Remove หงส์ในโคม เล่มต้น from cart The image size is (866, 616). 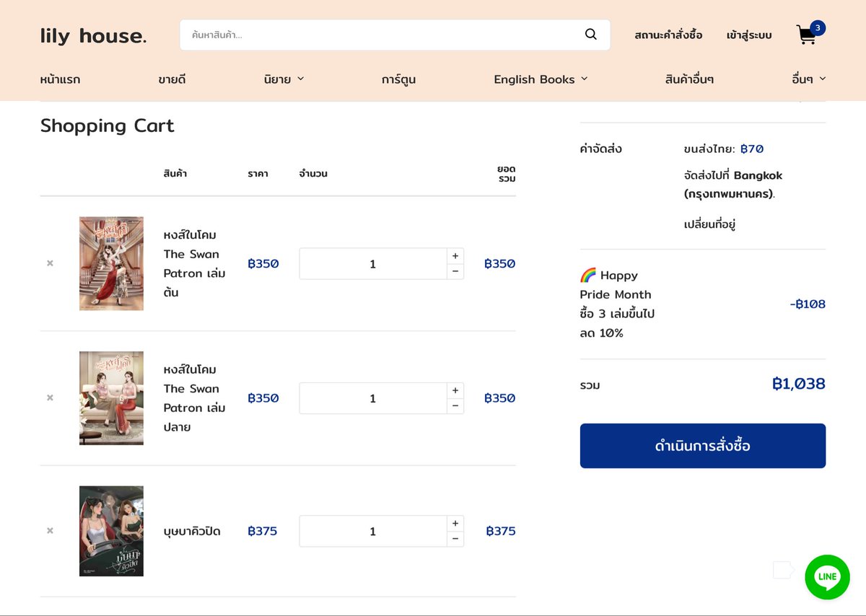point(50,263)
